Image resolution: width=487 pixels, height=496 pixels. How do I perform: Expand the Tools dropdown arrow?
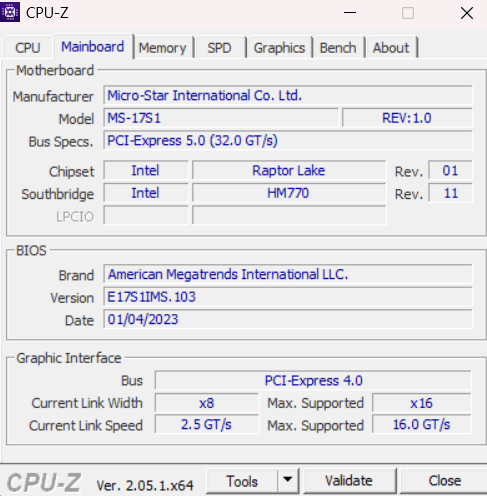[288, 480]
